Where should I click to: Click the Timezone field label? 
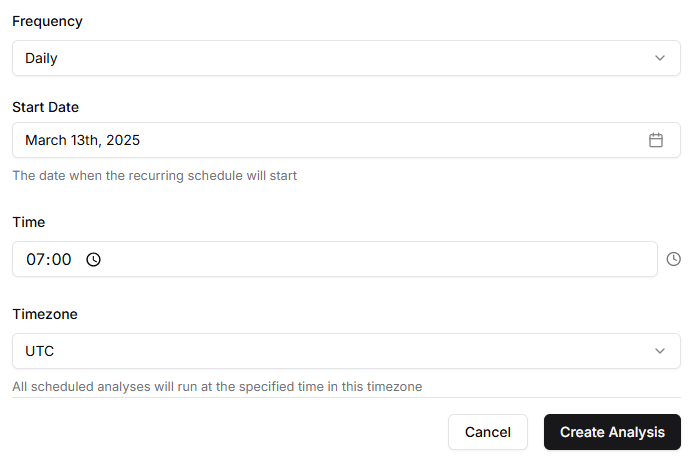45,314
